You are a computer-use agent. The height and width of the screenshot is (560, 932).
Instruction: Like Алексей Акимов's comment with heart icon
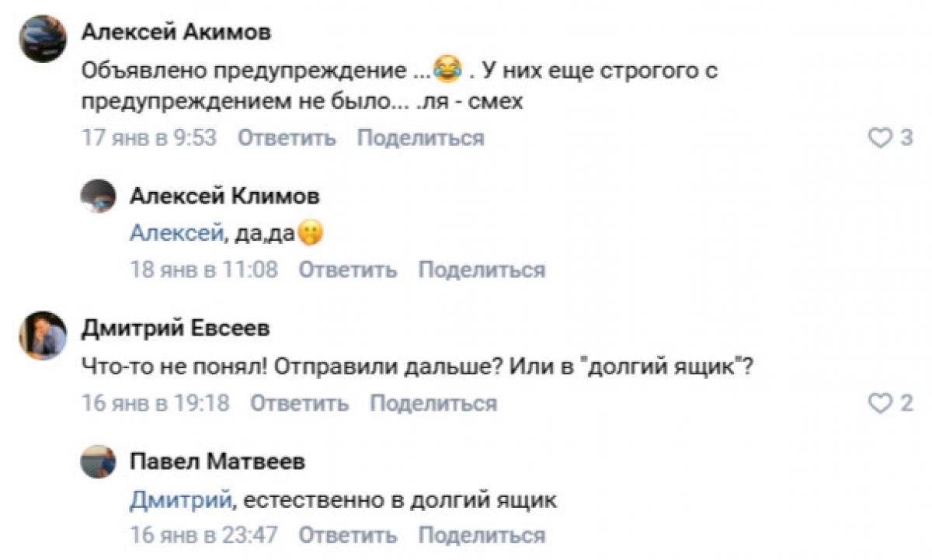pos(879,138)
